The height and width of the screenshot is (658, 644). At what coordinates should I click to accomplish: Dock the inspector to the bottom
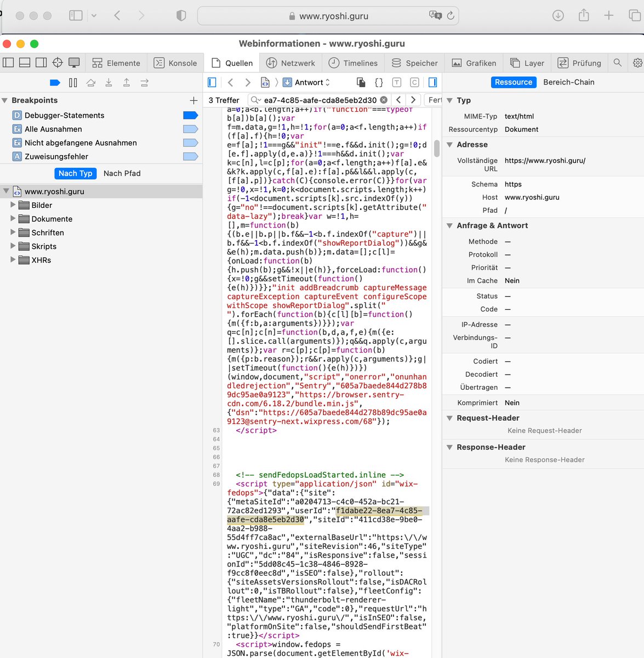pyautogui.click(x=25, y=63)
